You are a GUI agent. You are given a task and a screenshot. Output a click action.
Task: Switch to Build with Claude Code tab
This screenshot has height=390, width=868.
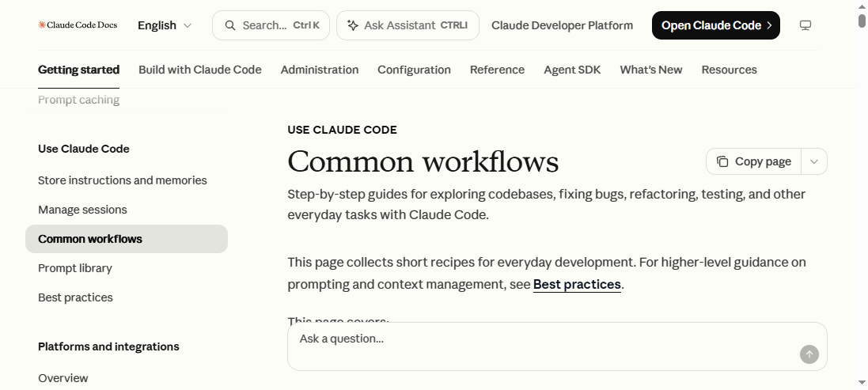(200, 70)
